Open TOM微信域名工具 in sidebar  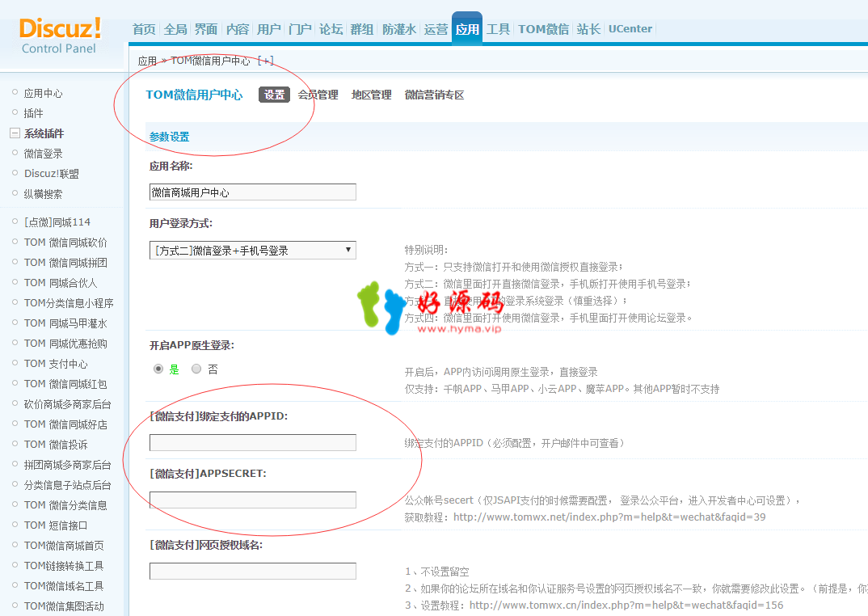[x=64, y=586]
